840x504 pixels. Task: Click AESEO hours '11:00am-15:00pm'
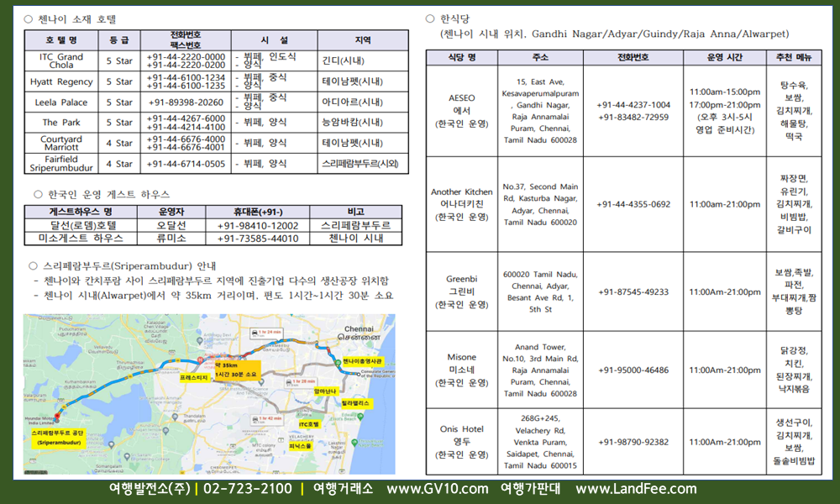tap(725, 92)
